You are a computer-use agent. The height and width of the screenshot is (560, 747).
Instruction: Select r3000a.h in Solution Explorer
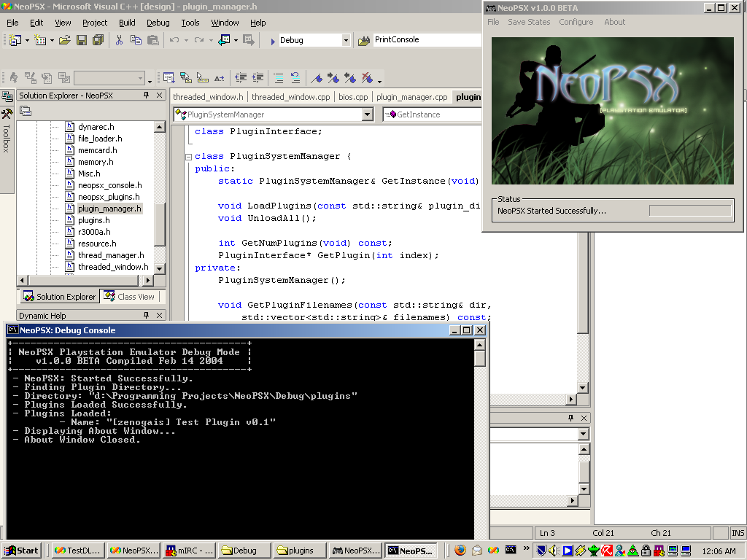(94, 232)
